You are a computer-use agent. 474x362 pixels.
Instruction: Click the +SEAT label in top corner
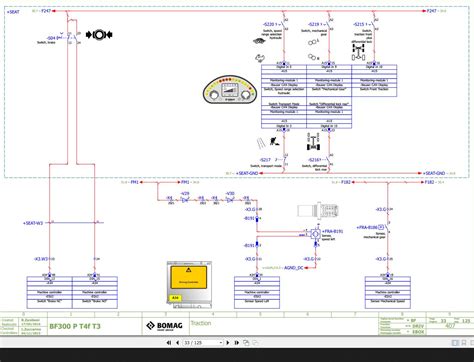click(x=13, y=12)
